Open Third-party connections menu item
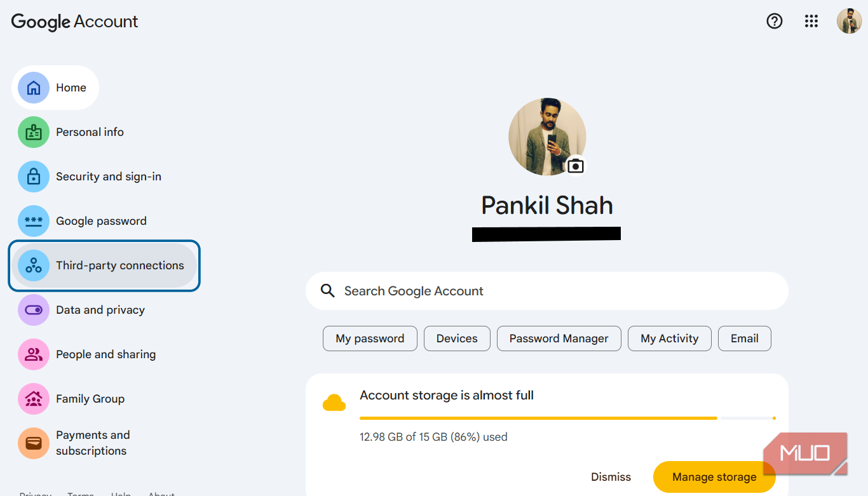This screenshot has width=868, height=496. [x=104, y=265]
